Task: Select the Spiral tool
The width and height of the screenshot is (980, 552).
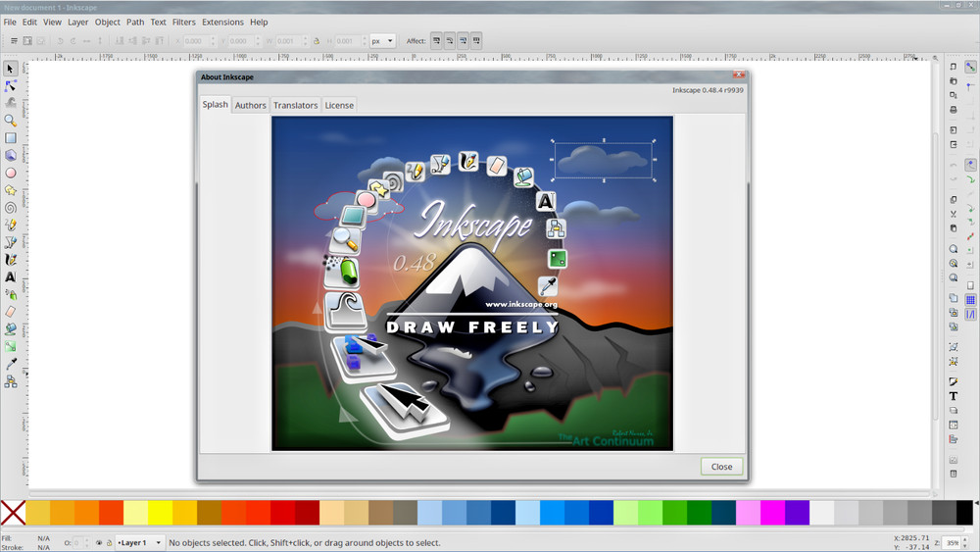Action: (x=10, y=208)
